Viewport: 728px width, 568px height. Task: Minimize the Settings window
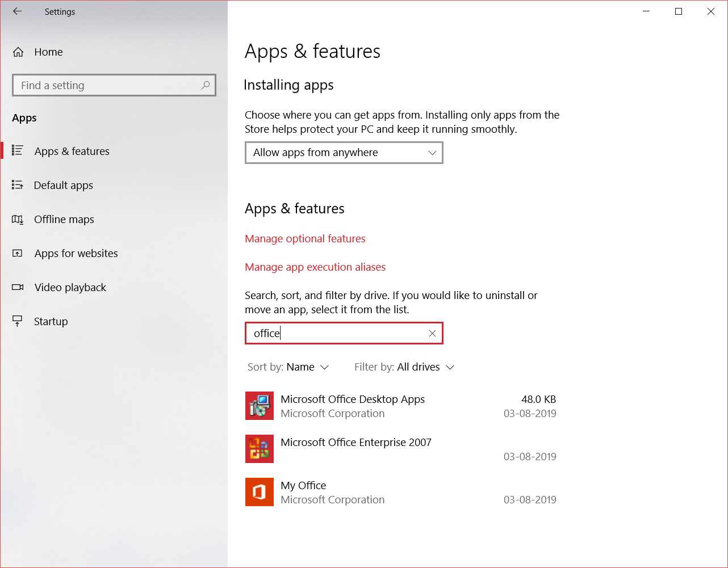click(646, 11)
